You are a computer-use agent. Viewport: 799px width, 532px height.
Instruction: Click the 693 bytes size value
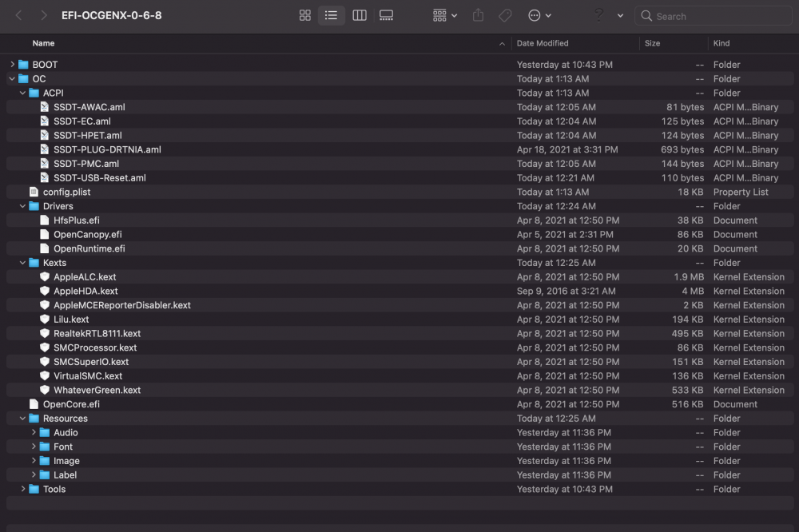click(x=682, y=149)
